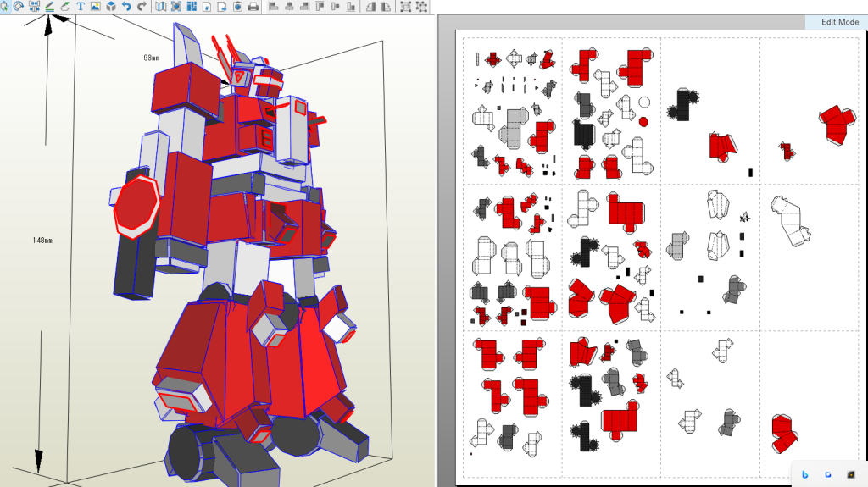Redo the last undone action
This screenshot has height=487, width=868.
click(x=142, y=6)
